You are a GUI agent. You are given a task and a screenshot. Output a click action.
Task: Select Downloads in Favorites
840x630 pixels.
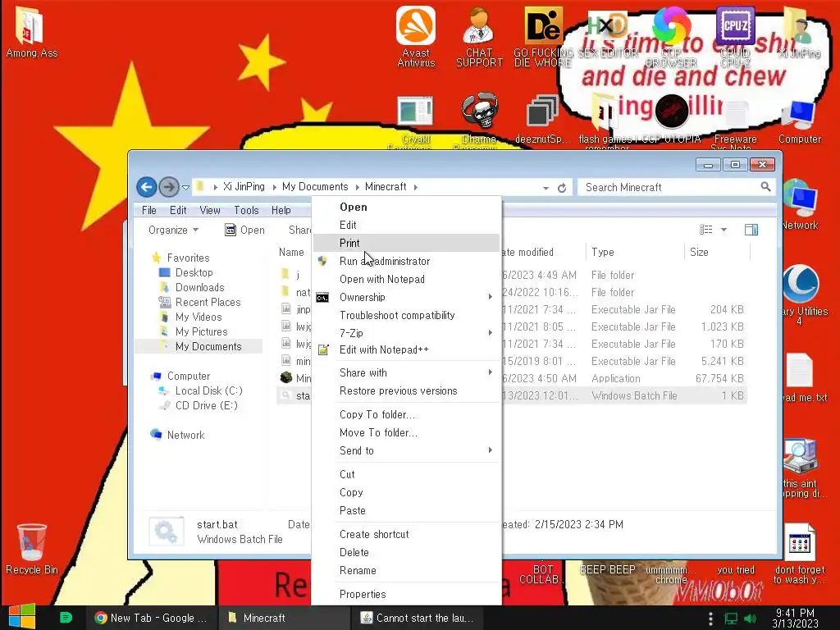point(200,287)
